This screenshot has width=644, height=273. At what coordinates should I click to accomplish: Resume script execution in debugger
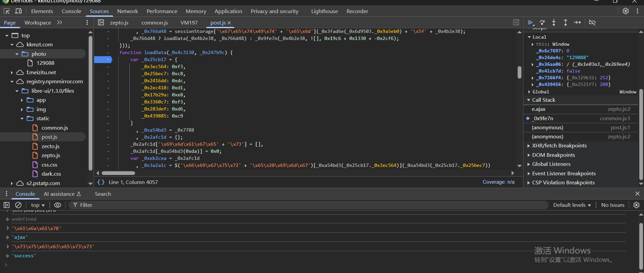530,22
